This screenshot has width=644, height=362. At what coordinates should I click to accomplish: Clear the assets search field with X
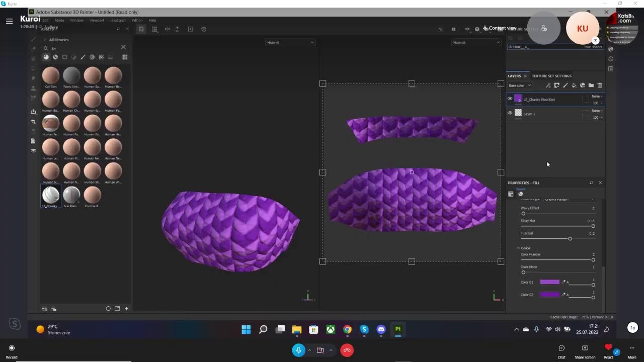(123, 47)
